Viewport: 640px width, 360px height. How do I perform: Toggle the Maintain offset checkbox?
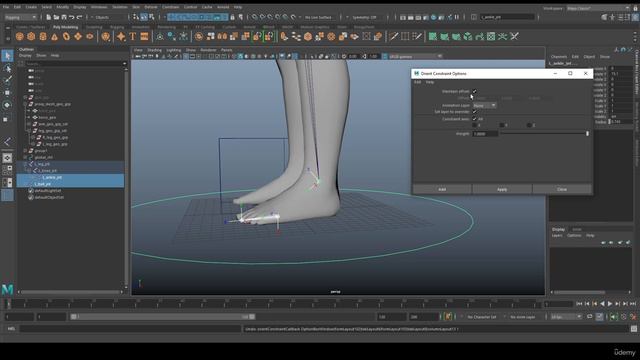coord(474,91)
